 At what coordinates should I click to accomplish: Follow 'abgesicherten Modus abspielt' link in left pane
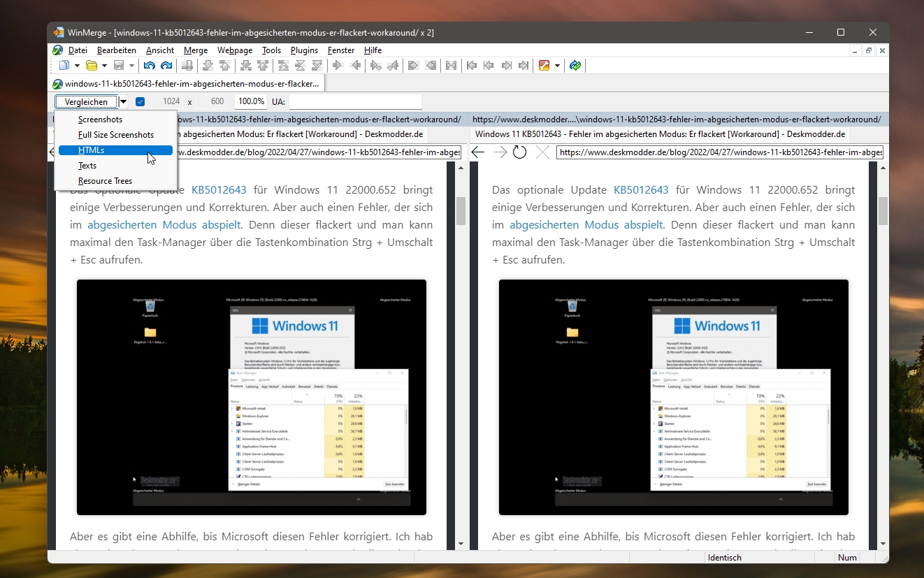click(x=164, y=225)
